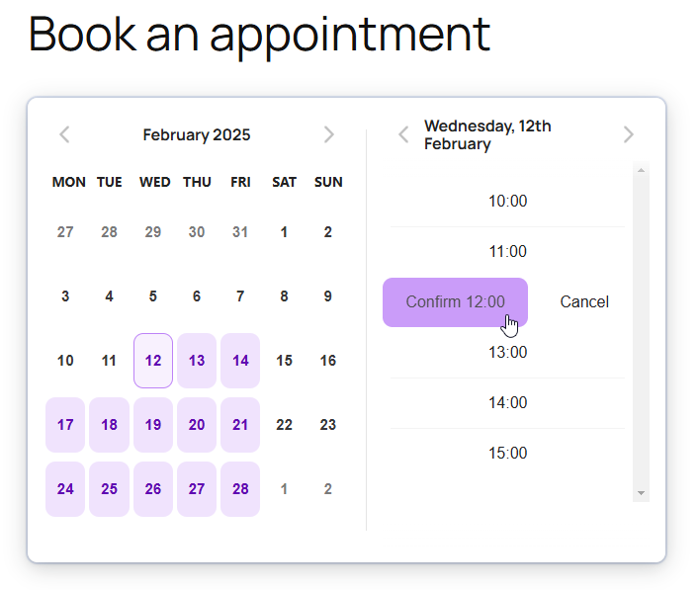This screenshot has height=590, width=700.
Task: Select February 13 on the calendar
Action: click(197, 361)
